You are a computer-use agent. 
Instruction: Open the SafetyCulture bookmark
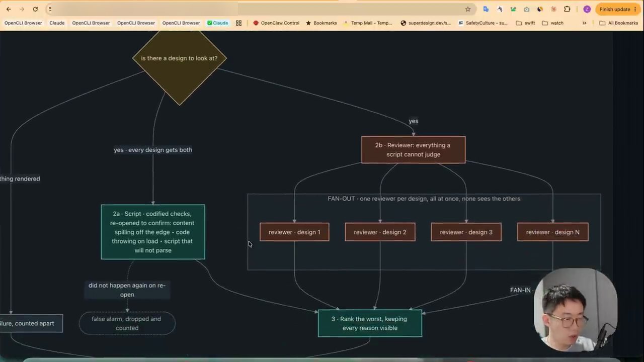click(483, 23)
